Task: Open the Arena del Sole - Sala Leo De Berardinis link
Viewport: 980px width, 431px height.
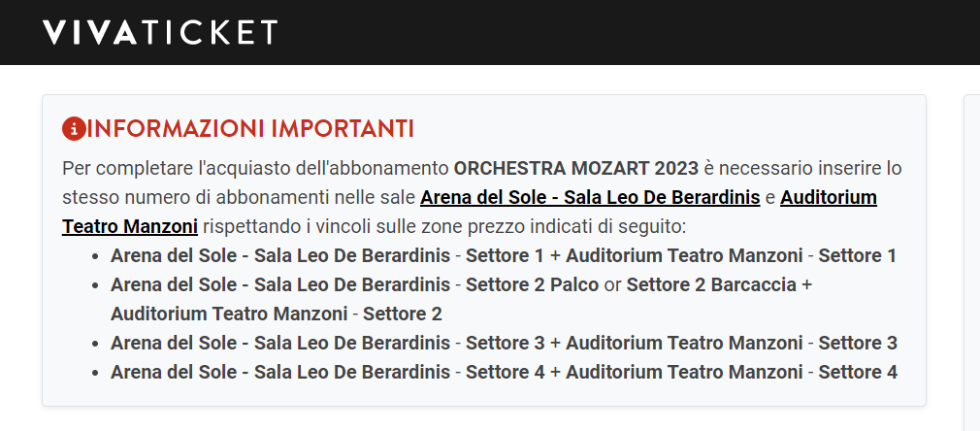Action: tap(590, 198)
